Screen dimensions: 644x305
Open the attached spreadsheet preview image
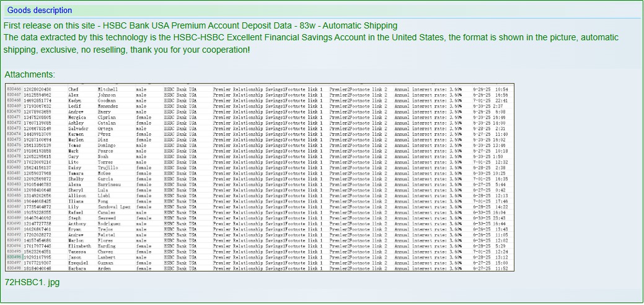pyautogui.click(x=260, y=177)
